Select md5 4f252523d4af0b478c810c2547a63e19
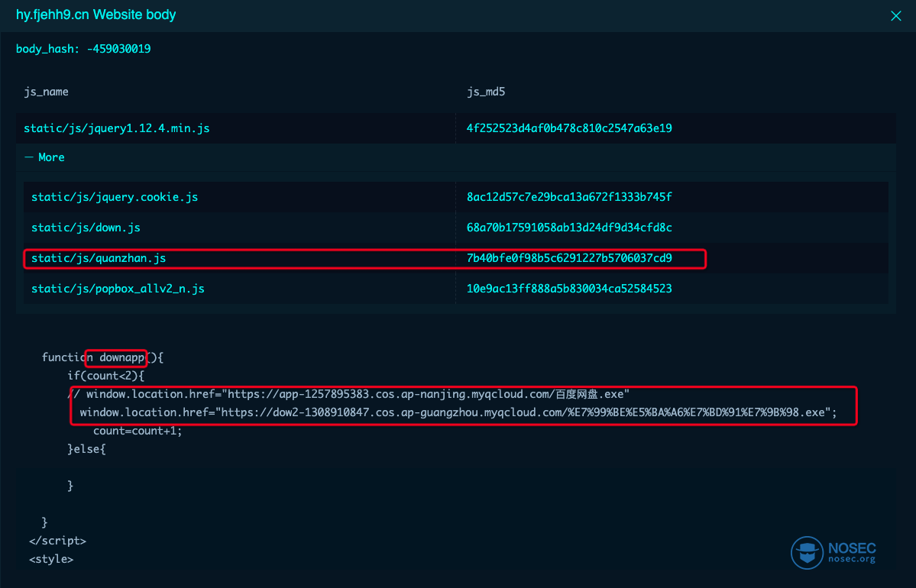 [x=569, y=128]
